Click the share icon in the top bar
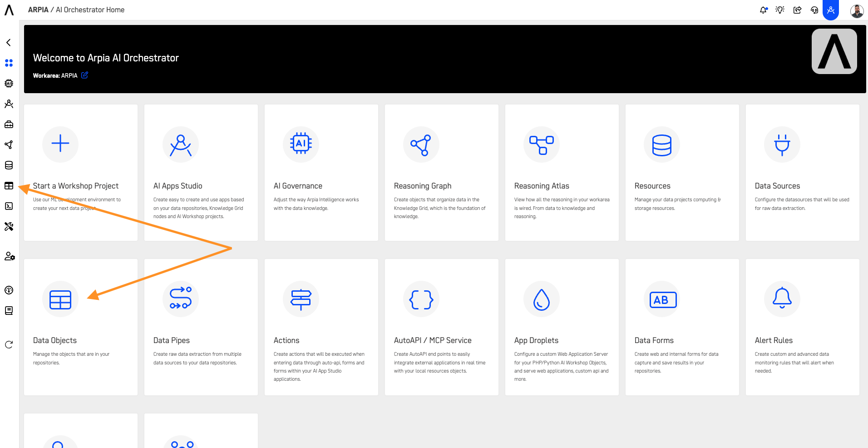Image resolution: width=868 pixels, height=448 pixels. tap(798, 10)
